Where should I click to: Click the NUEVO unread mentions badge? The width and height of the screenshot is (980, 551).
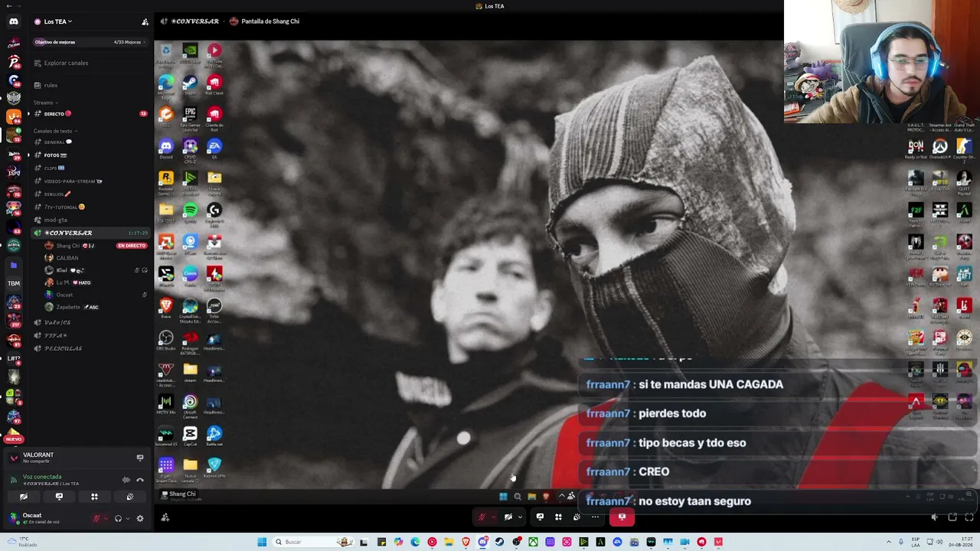[14, 439]
